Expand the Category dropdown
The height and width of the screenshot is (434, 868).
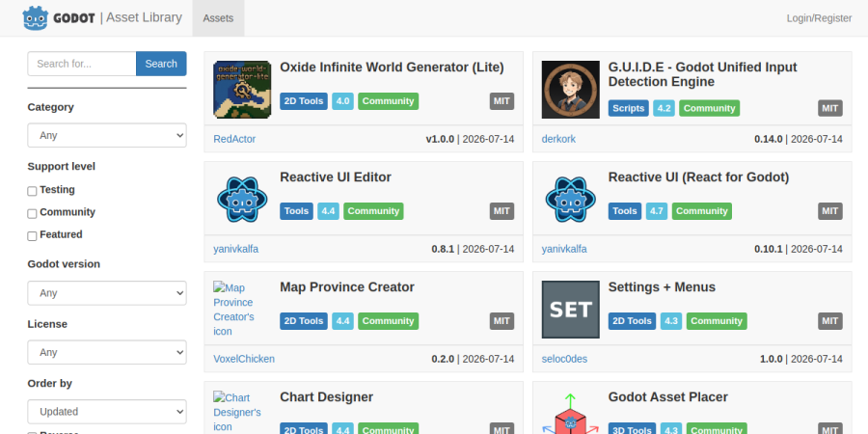pos(107,135)
